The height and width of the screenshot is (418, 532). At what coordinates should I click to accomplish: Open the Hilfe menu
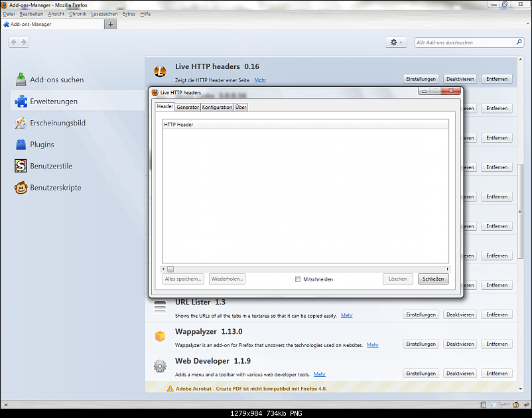145,14
